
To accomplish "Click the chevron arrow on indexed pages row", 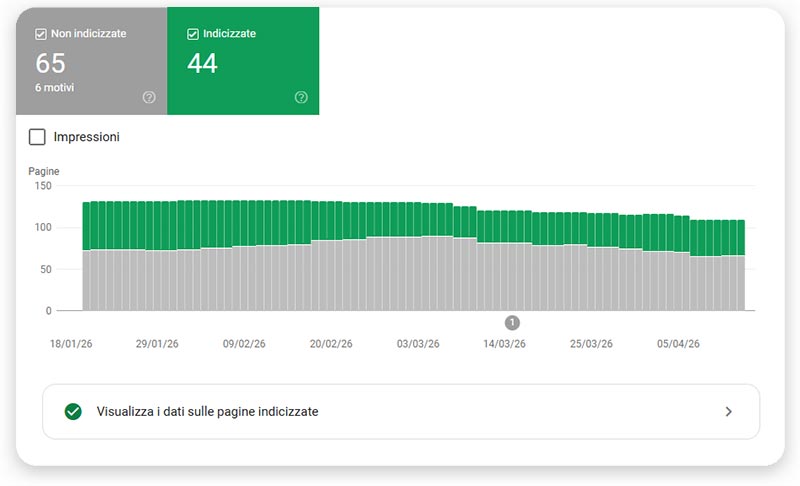I will [729, 411].
